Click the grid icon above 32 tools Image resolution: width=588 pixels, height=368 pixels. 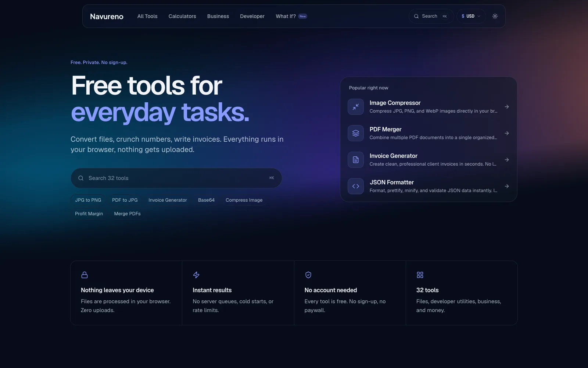click(x=420, y=275)
